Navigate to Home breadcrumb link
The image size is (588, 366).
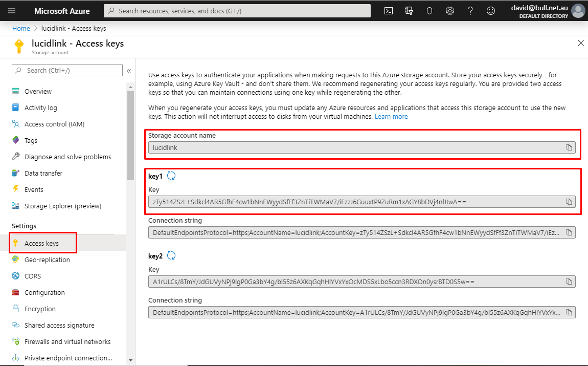coord(21,28)
